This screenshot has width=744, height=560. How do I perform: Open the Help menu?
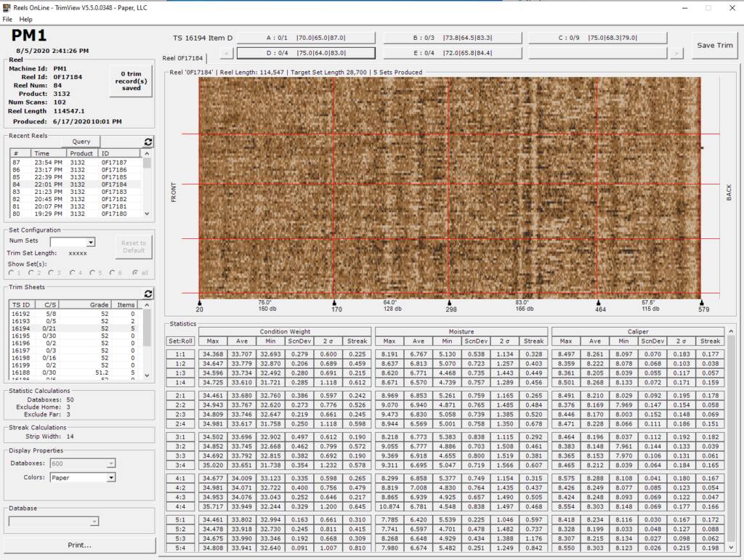[25, 20]
